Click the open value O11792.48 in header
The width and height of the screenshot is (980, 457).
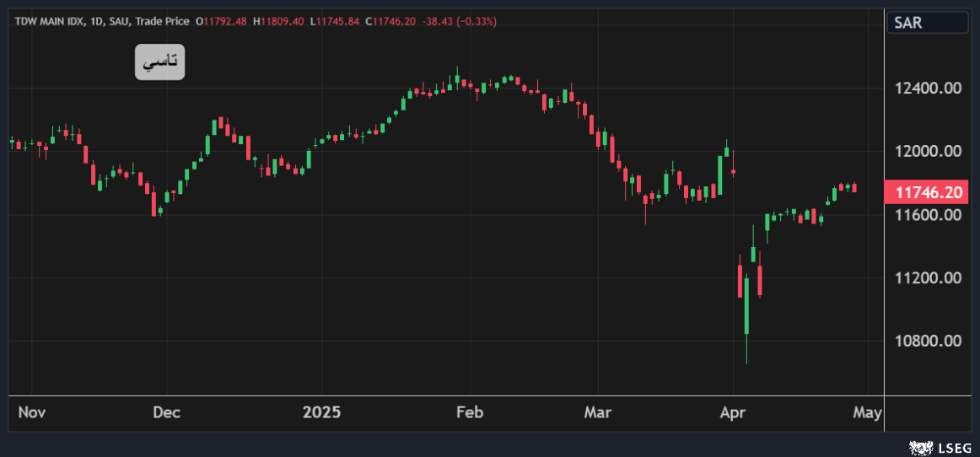pyautogui.click(x=221, y=20)
